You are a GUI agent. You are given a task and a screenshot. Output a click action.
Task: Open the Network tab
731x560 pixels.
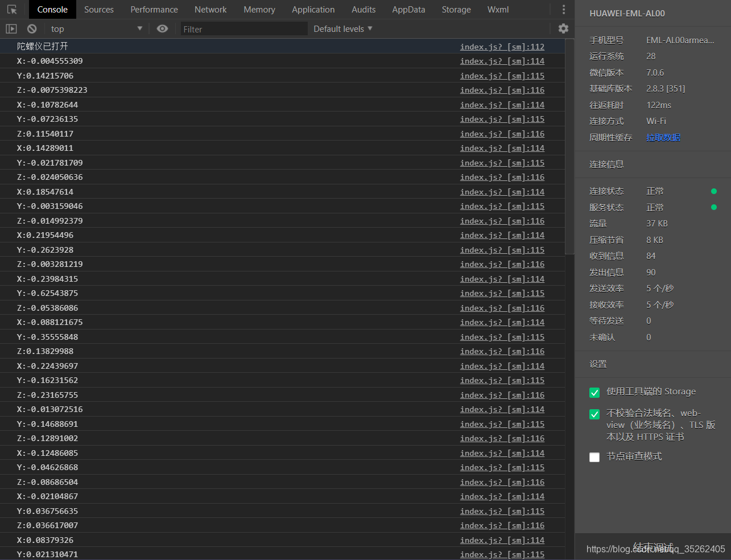pos(210,10)
